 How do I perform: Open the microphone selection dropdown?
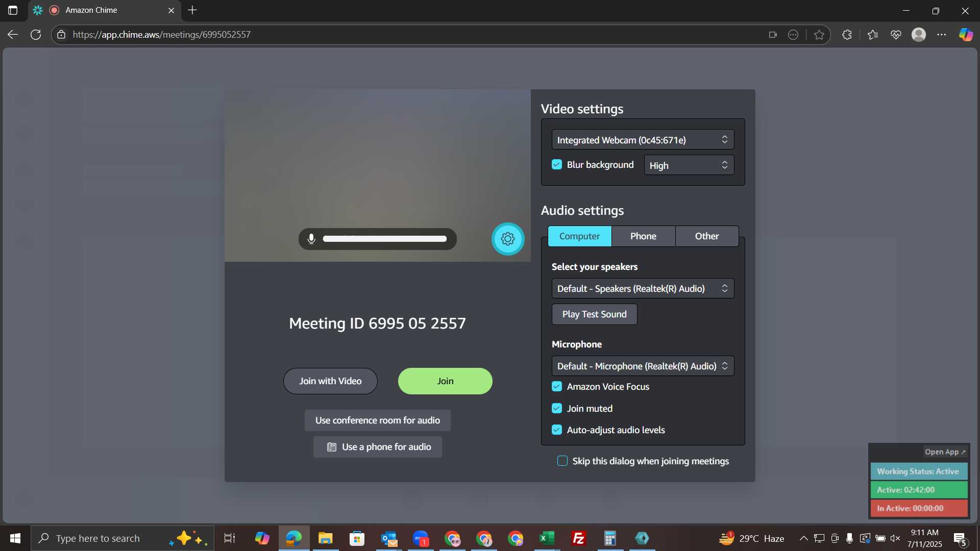click(643, 366)
